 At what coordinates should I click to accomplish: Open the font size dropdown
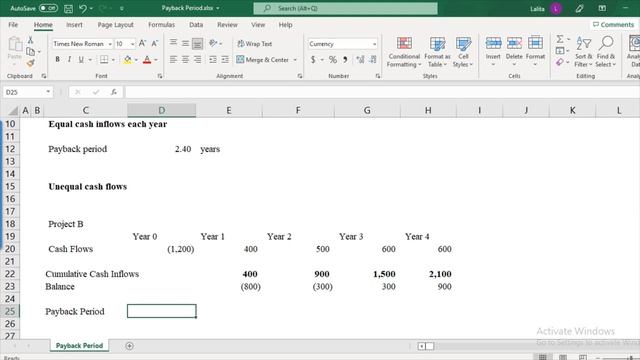(133, 44)
